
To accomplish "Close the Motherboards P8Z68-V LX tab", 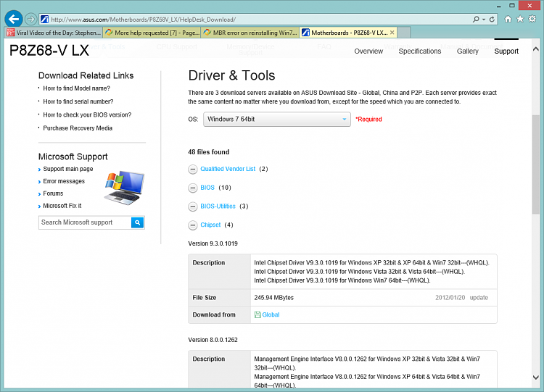I will point(392,33).
